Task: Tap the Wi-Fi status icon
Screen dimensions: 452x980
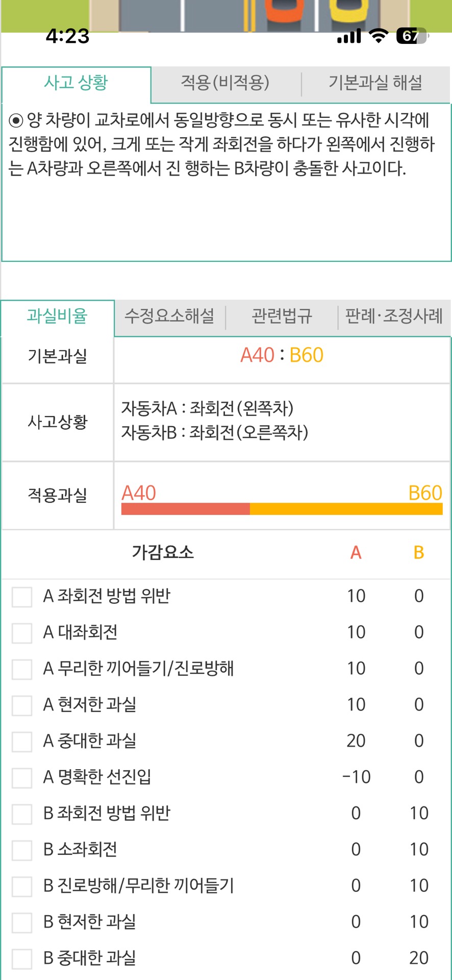Action: [x=379, y=36]
